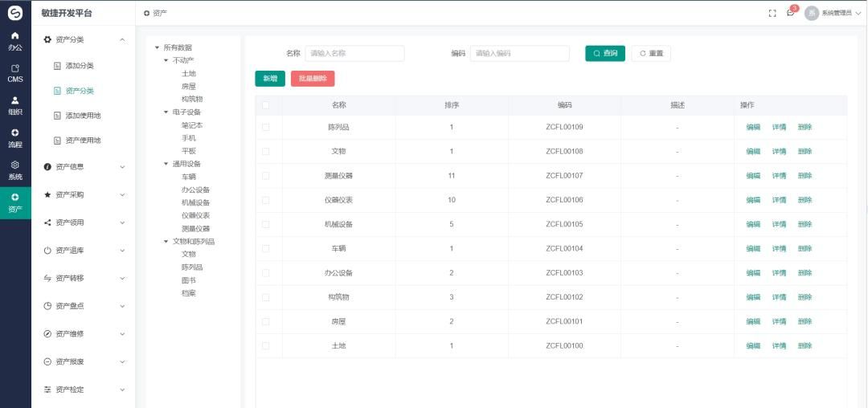Expand the 资产转移 menu group
The width and height of the screenshot is (868, 408).
[83, 278]
